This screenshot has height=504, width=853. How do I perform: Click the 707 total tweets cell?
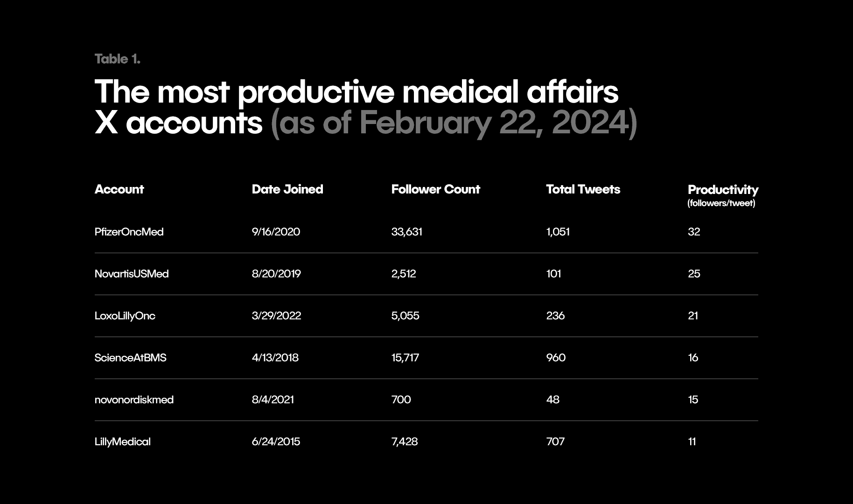[x=555, y=442]
